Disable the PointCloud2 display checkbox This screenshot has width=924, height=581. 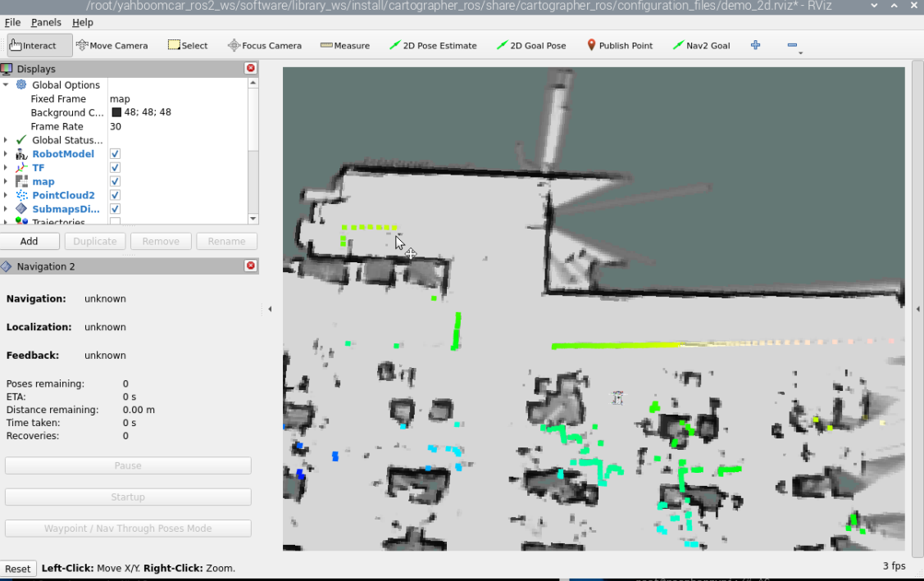tap(116, 196)
